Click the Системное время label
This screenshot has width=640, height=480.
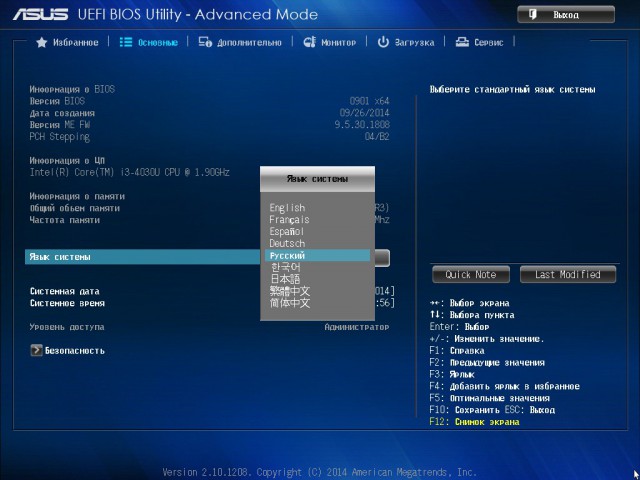[67, 303]
